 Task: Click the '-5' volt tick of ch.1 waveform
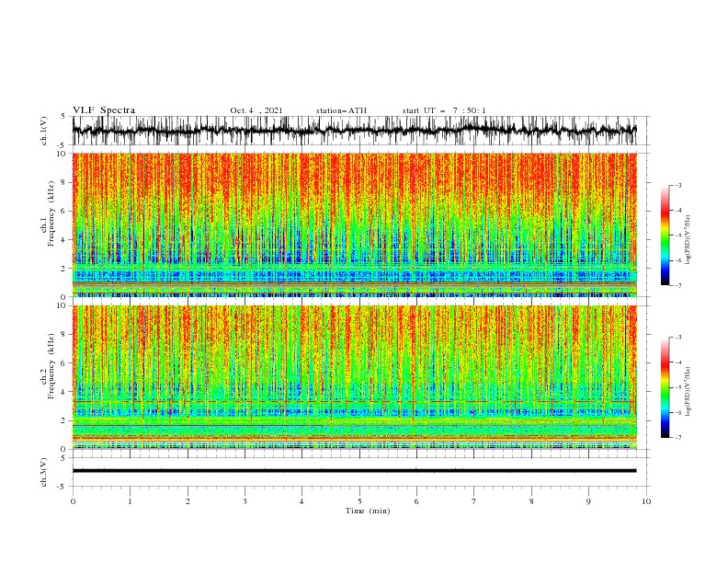pos(63,145)
